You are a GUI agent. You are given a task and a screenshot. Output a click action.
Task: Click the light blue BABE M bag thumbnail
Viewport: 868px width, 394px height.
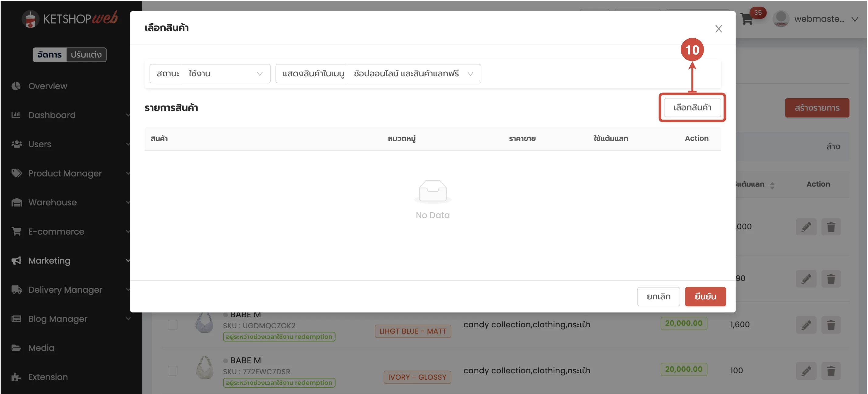204,323
